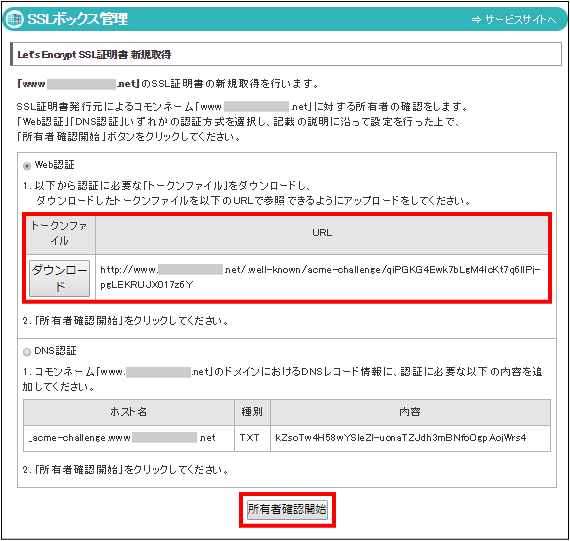Open the サービスサイトへ link
This screenshot has width=570, height=541.
point(514,20)
